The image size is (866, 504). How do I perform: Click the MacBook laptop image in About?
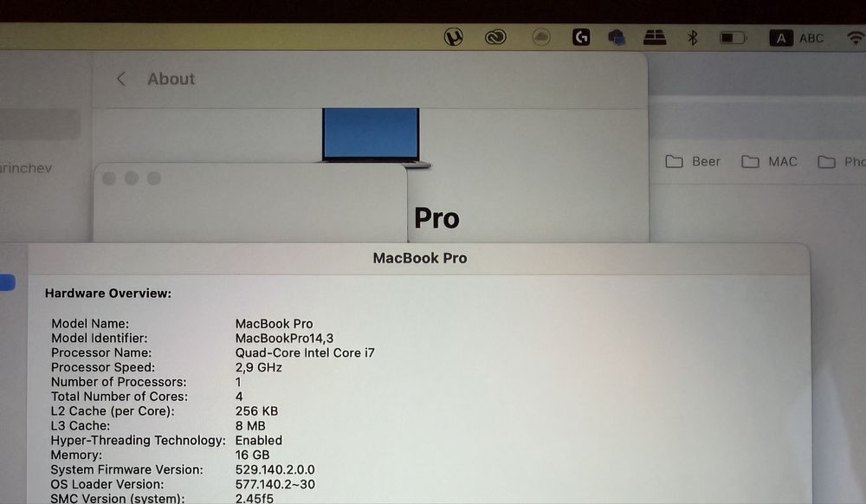pyautogui.click(x=372, y=138)
